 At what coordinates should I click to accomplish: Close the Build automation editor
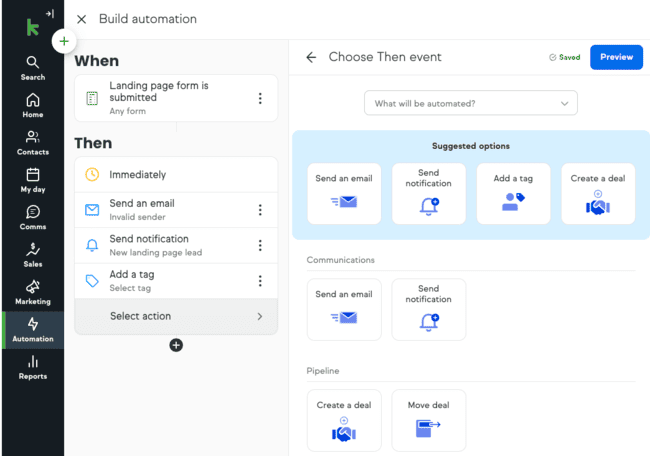point(81,19)
